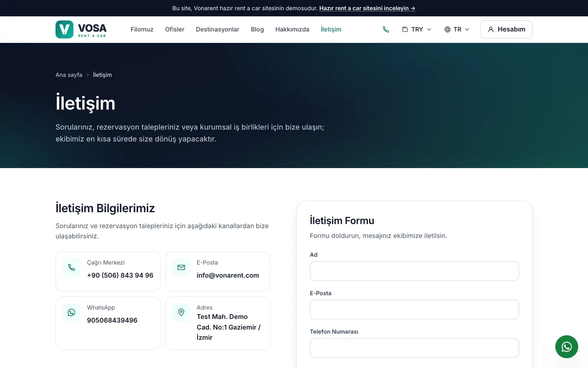Navigate to Destinasyonlar
588x368 pixels.
(x=218, y=29)
